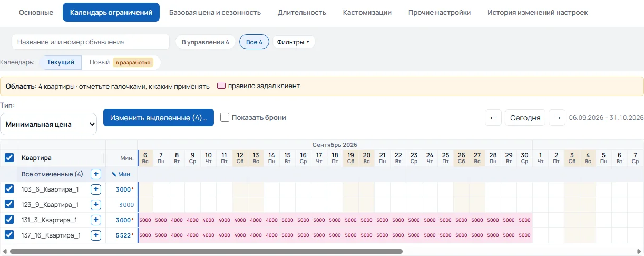Go to next period with right arrow
The height and width of the screenshot is (256, 644).
pyautogui.click(x=557, y=118)
